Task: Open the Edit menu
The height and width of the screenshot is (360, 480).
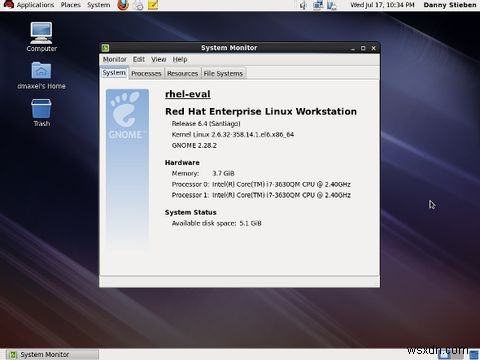Action: tap(139, 59)
